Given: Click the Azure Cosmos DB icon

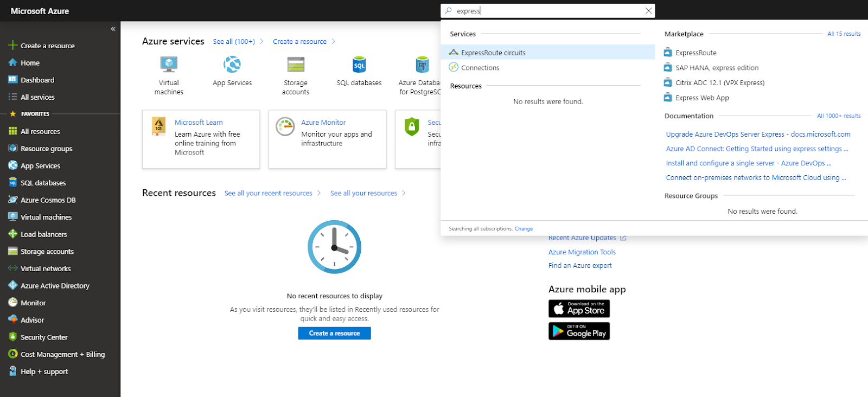Looking at the screenshot, I should [13, 200].
